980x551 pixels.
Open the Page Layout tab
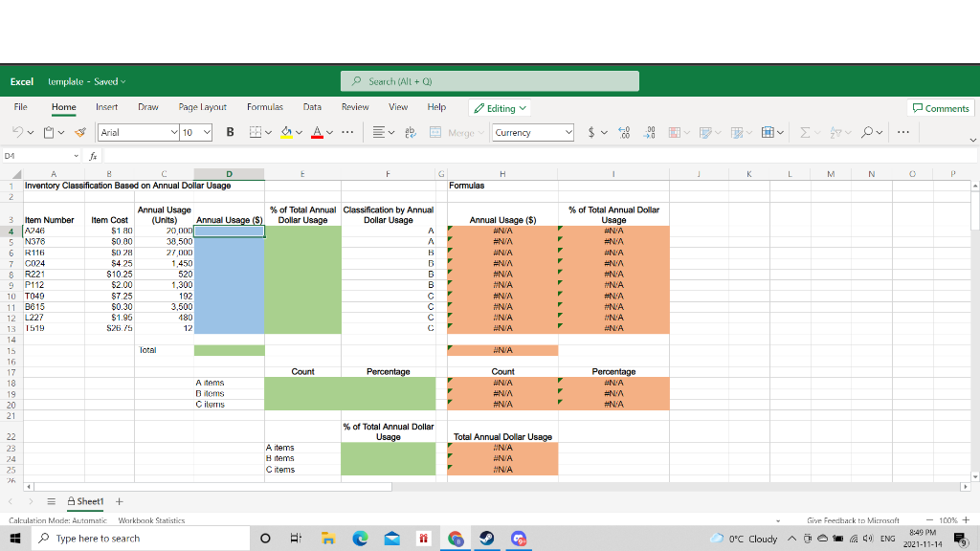205,107
